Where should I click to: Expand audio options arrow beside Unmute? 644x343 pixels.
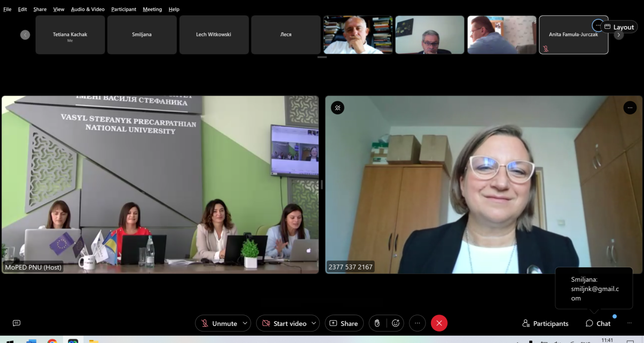pyautogui.click(x=245, y=323)
